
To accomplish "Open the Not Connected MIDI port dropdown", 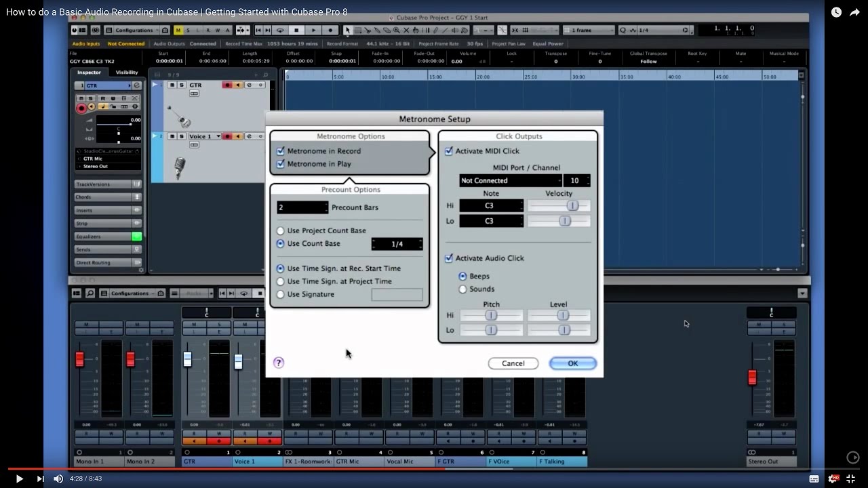I will [510, 180].
